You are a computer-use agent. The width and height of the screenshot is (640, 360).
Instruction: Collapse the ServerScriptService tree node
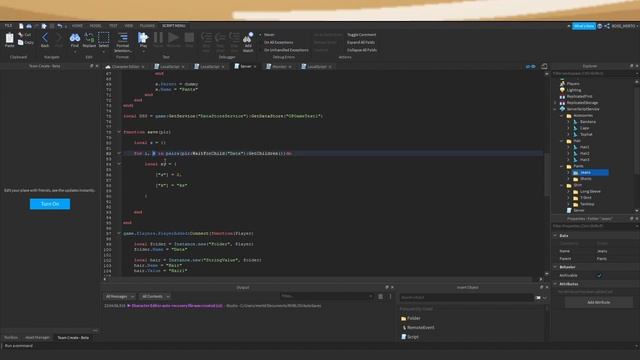[555, 109]
